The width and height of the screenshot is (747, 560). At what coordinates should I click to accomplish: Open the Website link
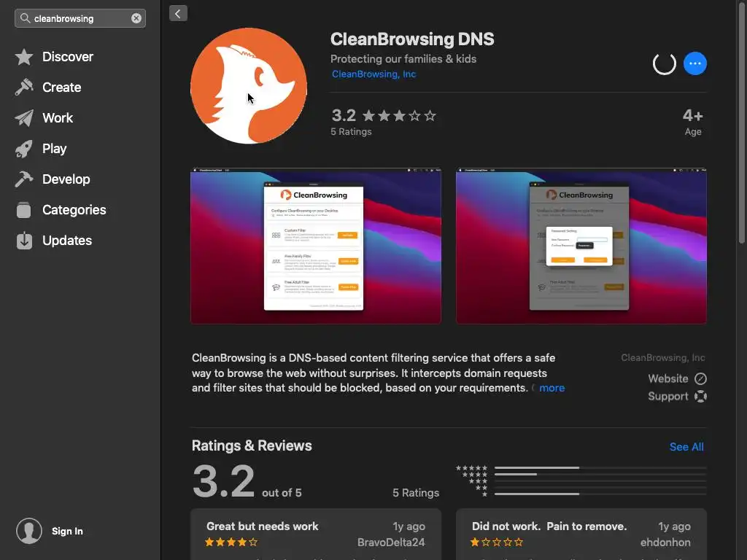coord(668,378)
